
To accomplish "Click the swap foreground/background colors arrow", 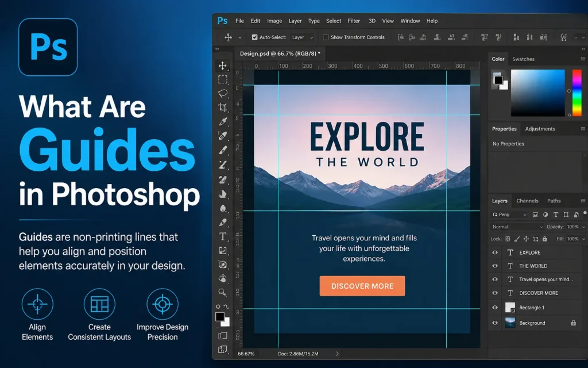I will point(226,306).
